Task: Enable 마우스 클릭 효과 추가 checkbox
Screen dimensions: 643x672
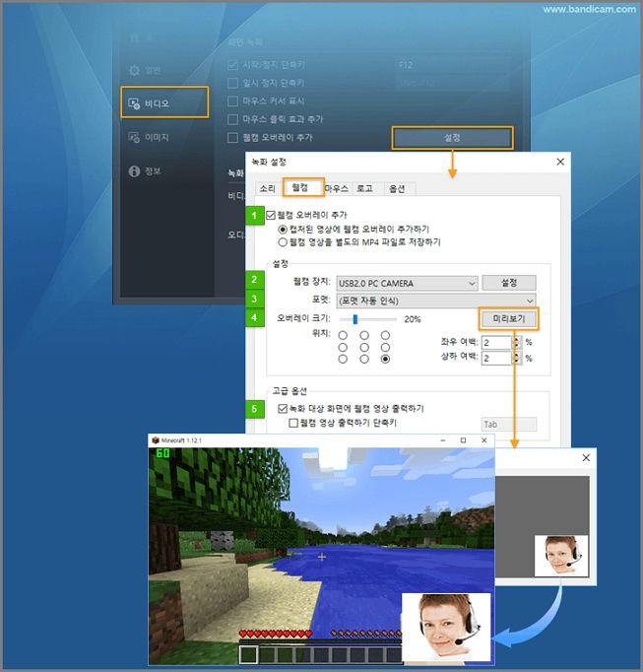Action: (232, 119)
